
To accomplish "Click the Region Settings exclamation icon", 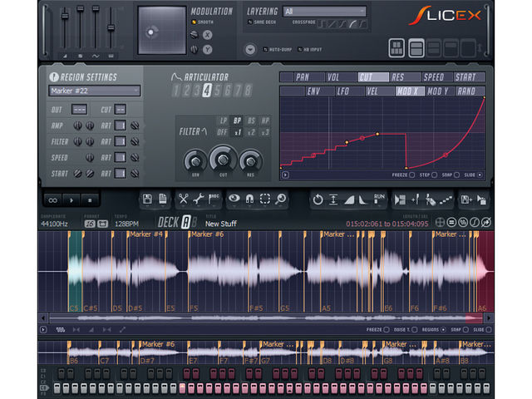I will pos(53,77).
